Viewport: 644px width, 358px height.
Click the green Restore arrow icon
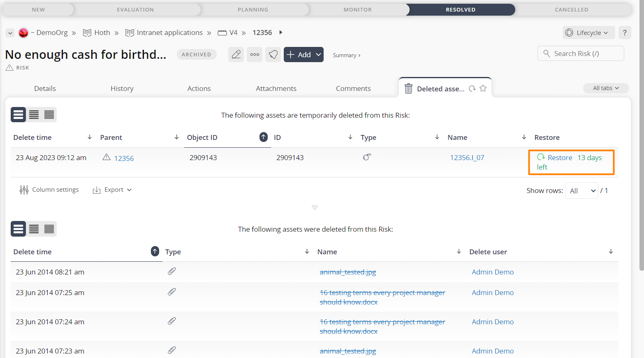541,157
